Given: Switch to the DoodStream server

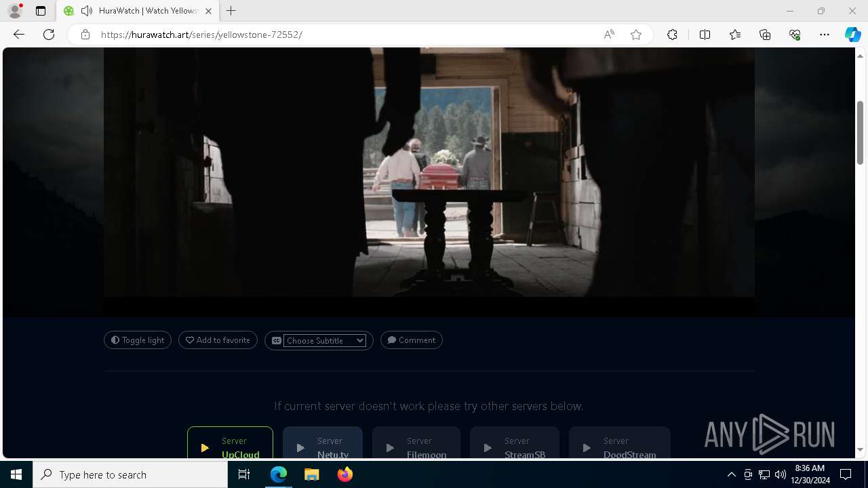Looking at the screenshot, I should pyautogui.click(x=620, y=443).
